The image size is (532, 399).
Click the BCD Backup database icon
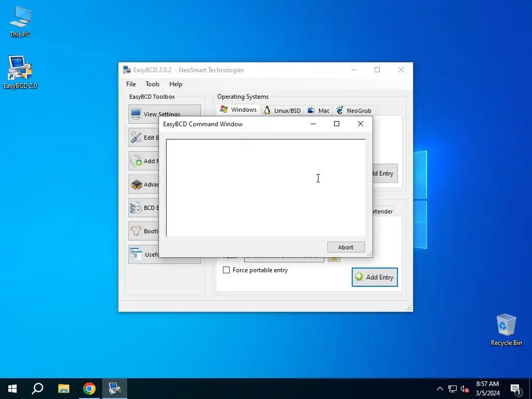pyautogui.click(x=136, y=208)
